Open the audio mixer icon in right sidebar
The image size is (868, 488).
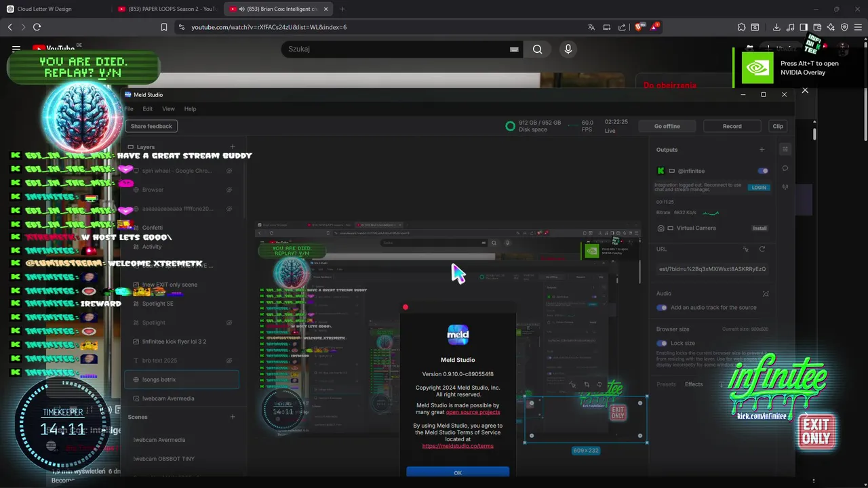[785, 187]
